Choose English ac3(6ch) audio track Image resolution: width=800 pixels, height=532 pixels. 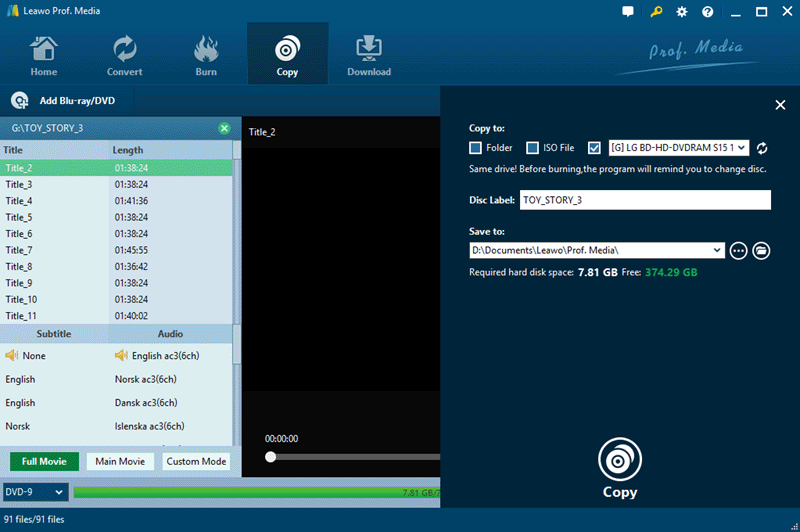coord(165,356)
